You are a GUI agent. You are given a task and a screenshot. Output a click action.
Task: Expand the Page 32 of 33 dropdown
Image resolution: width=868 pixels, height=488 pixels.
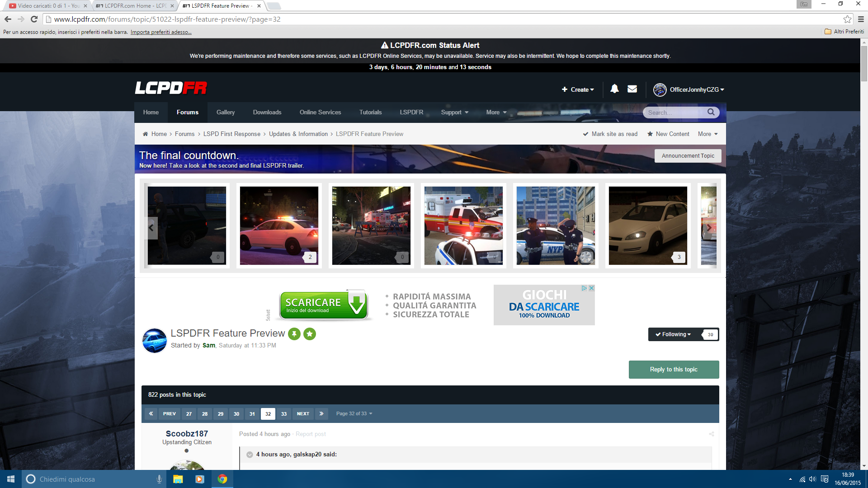pos(354,413)
